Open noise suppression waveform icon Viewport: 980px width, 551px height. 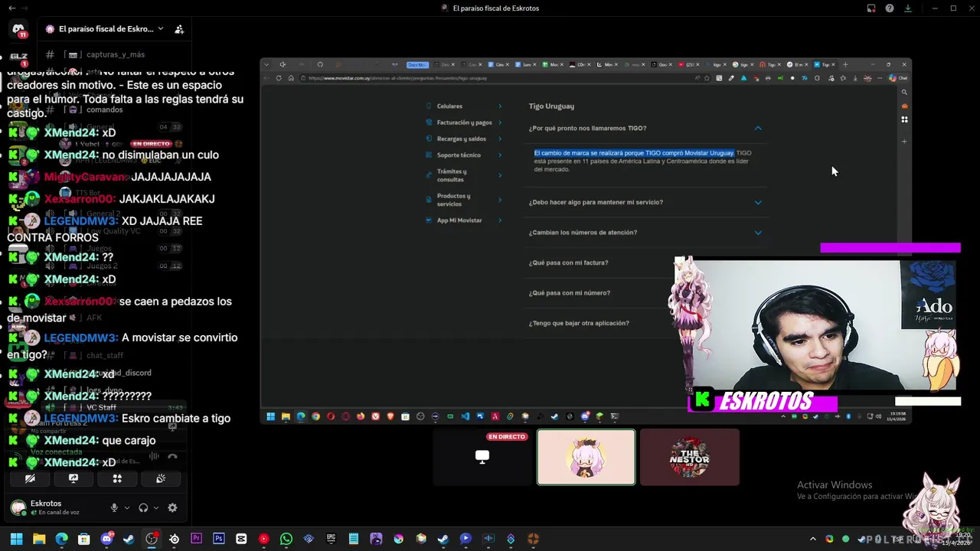coord(154,456)
